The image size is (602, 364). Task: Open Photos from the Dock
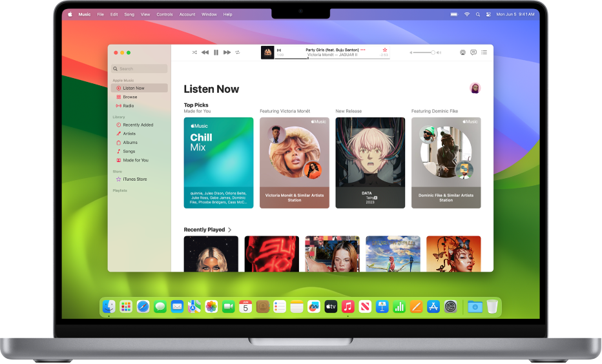pyautogui.click(x=211, y=307)
